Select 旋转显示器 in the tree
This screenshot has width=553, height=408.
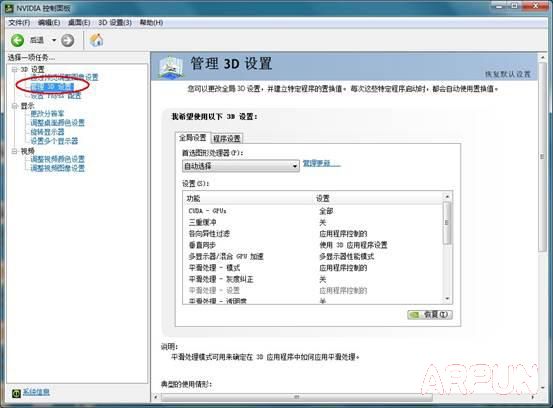pyautogui.click(x=47, y=132)
